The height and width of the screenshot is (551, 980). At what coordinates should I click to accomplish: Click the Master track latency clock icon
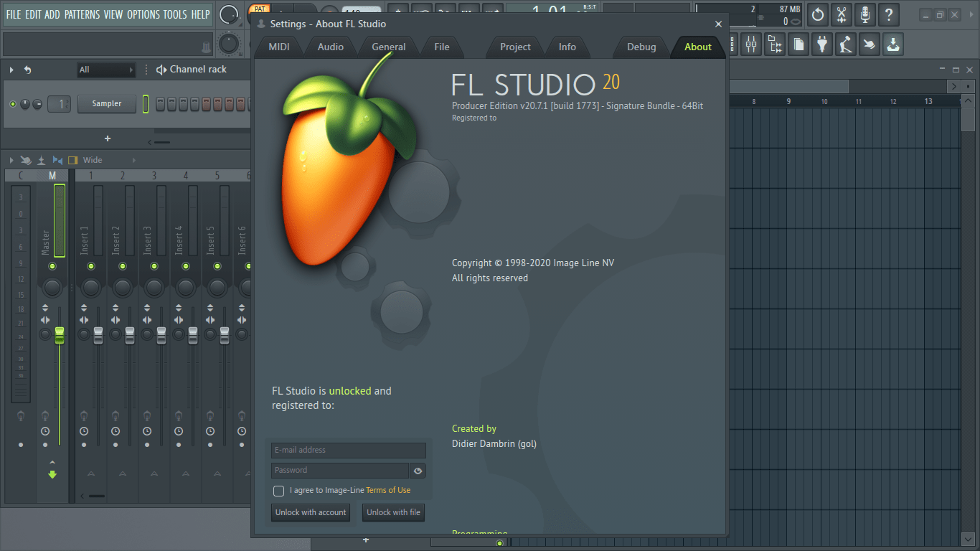pos(45,431)
